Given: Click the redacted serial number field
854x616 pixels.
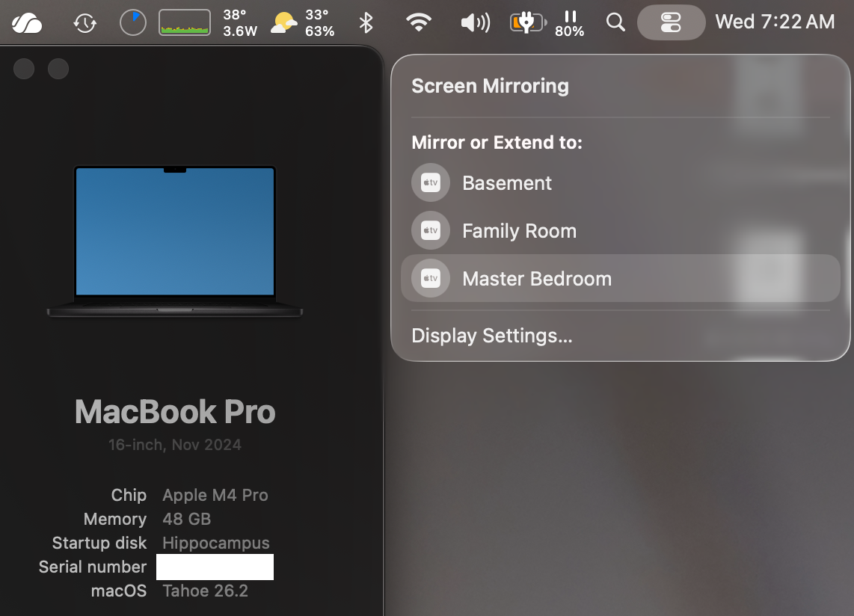Looking at the screenshot, I should pos(215,567).
